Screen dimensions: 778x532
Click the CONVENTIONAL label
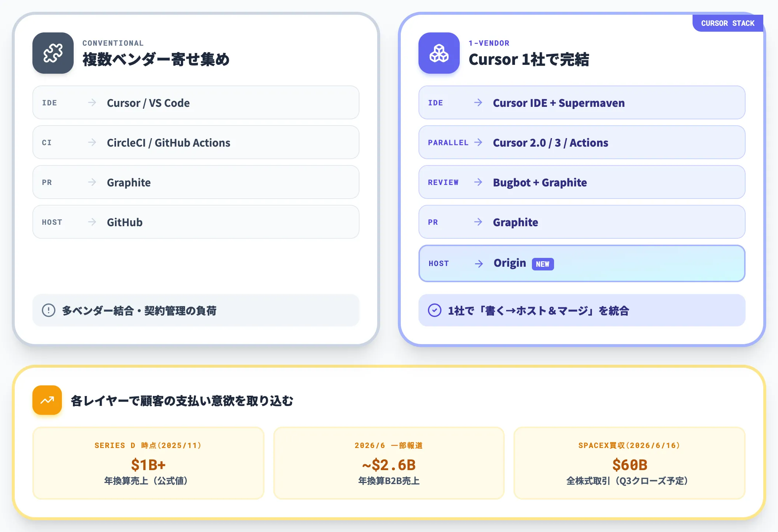pyautogui.click(x=113, y=43)
